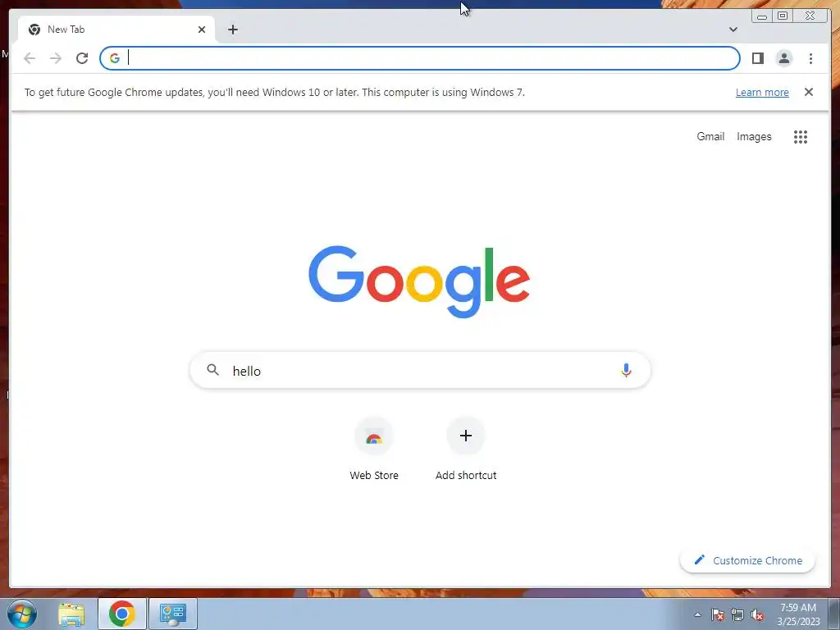Click the magnifier icon in search box
This screenshot has height=630, width=840.
pos(212,370)
